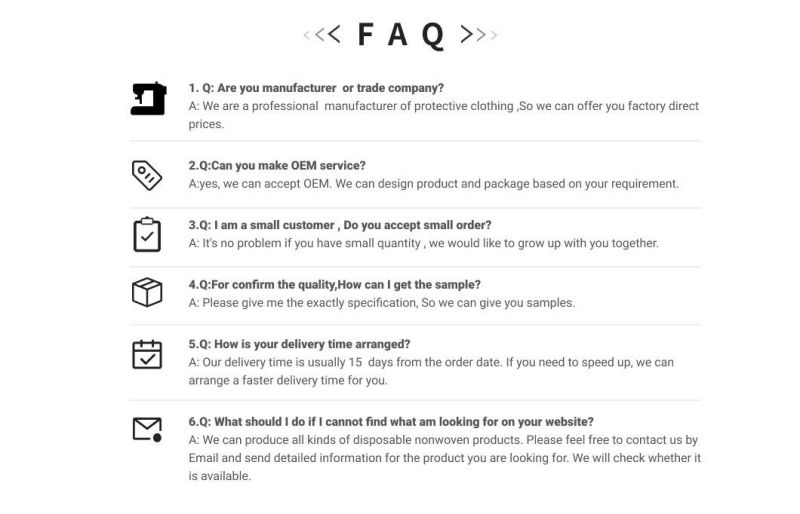Image resolution: width=800 pixels, height=514 pixels.
Task: Click the website product search question
Action: click(391, 421)
